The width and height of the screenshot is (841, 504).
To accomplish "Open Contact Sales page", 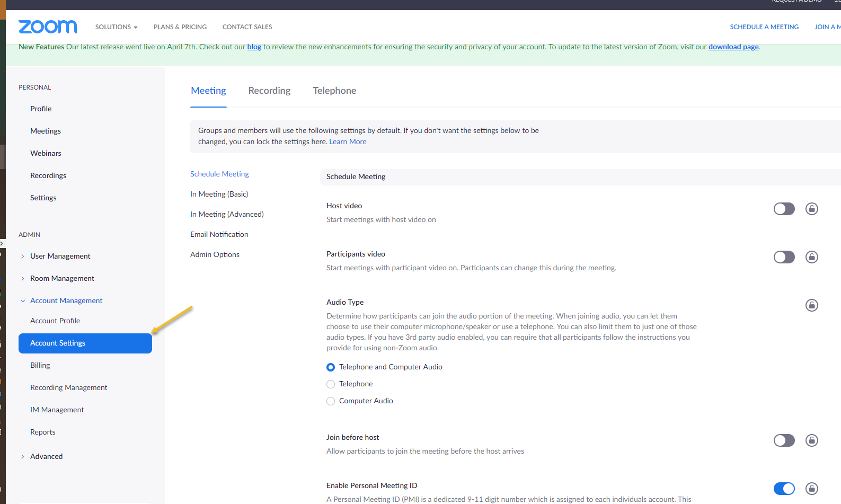I will pyautogui.click(x=247, y=27).
